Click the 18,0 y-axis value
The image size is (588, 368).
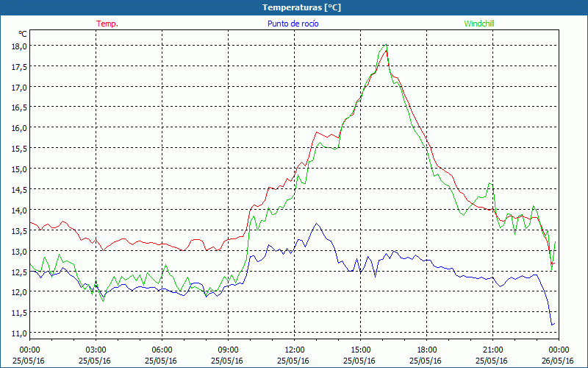coord(20,46)
